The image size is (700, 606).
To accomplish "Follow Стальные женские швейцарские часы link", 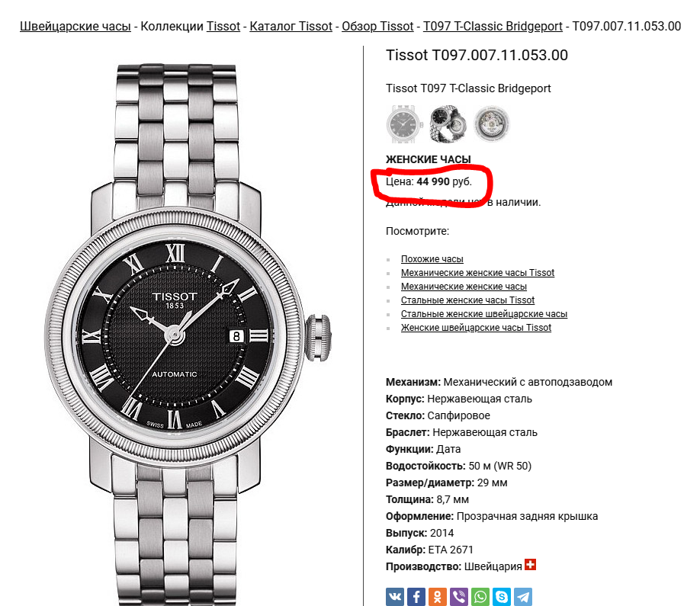I will 484,314.
